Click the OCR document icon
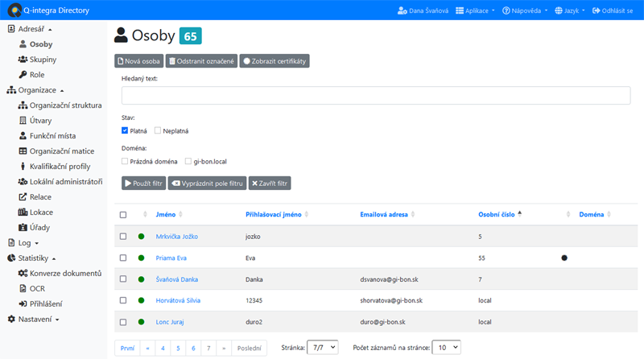The height and width of the screenshot is (359, 644). point(23,288)
